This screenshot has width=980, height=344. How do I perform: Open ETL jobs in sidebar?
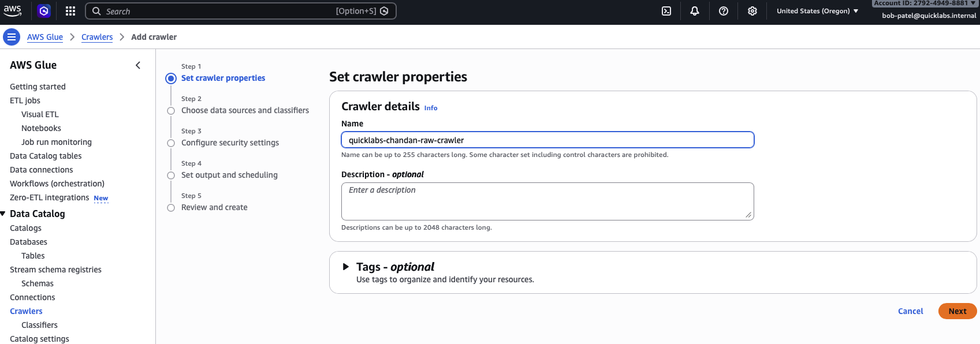(x=25, y=100)
